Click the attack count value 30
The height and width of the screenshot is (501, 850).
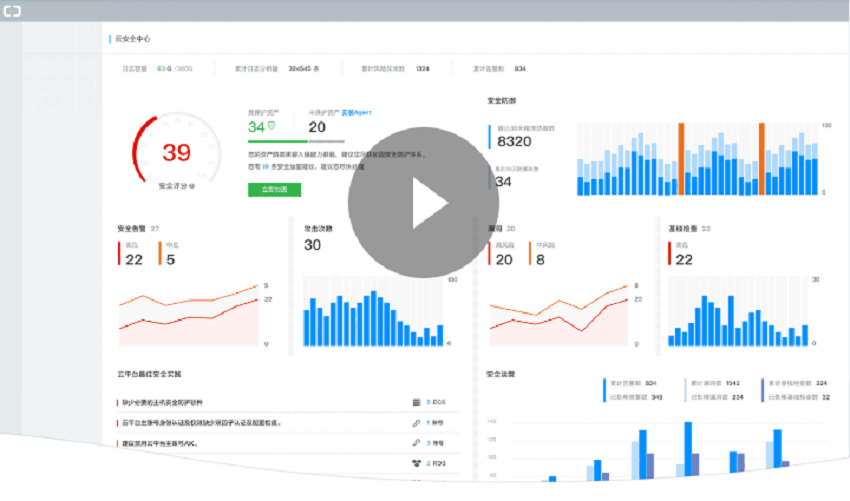(x=312, y=245)
